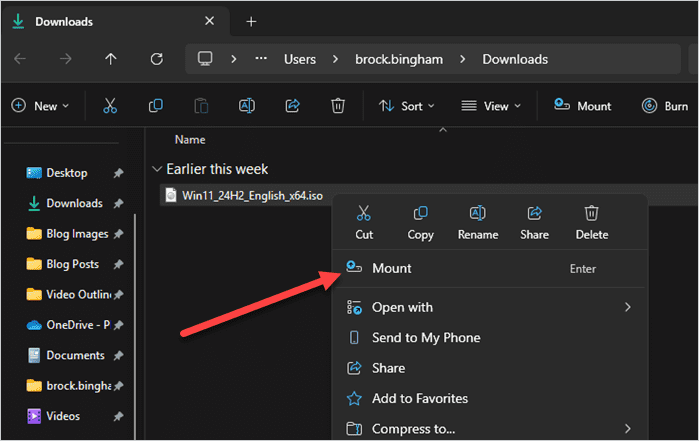This screenshot has width=699, height=441.
Task: Click Mount in the command toolbar
Action: pos(582,106)
